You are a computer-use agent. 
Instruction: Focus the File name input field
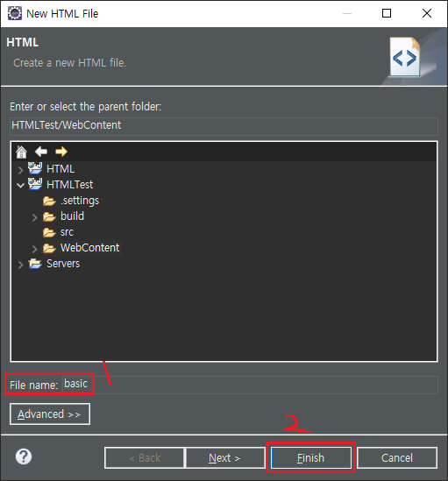click(x=250, y=385)
